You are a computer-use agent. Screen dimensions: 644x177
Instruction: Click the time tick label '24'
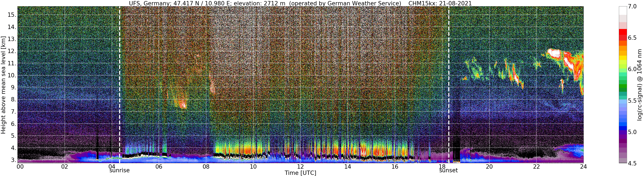[583, 166]
